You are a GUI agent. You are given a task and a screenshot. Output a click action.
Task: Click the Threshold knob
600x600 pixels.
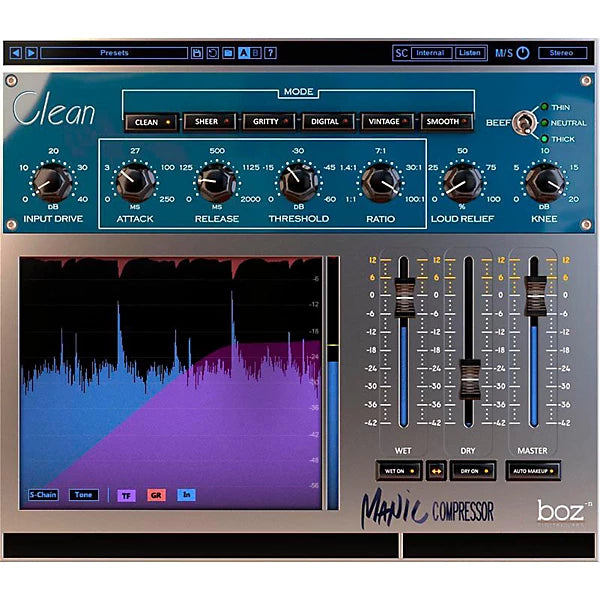pyautogui.click(x=295, y=181)
